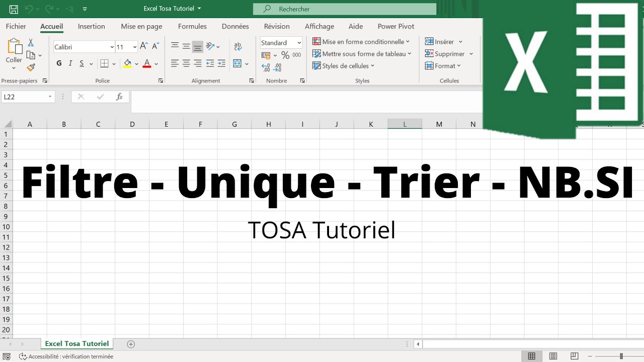Image resolution: width=644 pixels, height=362 pixels.
Task: Toggle middle vertical alignment
Action: tap(186, 46)
